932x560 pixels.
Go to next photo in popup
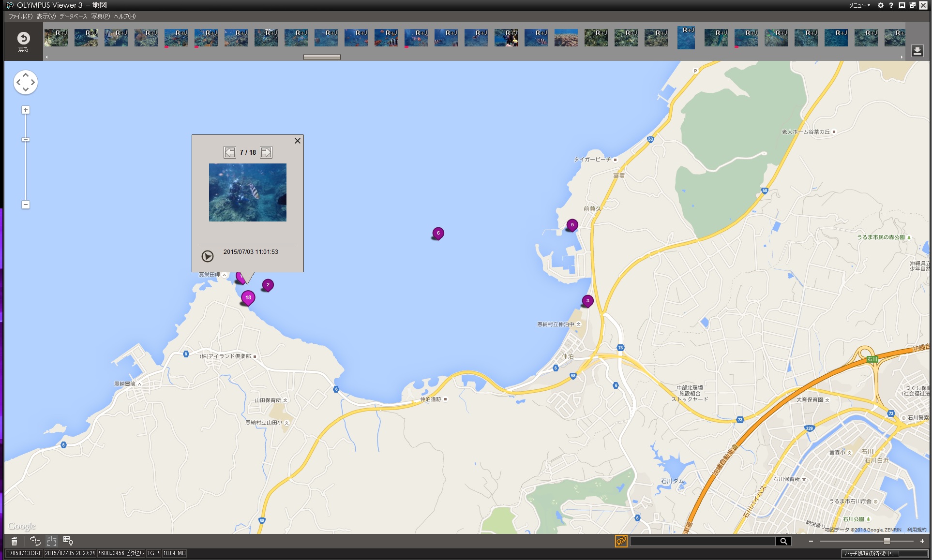[266, 152]
